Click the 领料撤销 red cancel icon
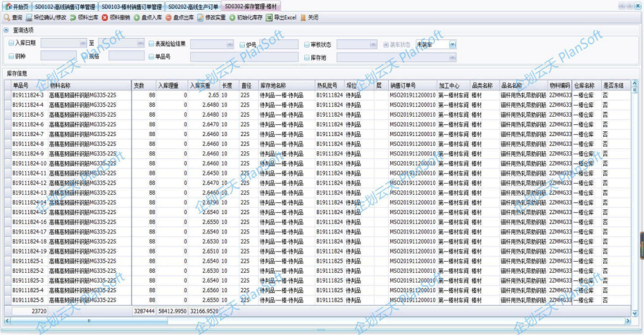 pos(105,18)
